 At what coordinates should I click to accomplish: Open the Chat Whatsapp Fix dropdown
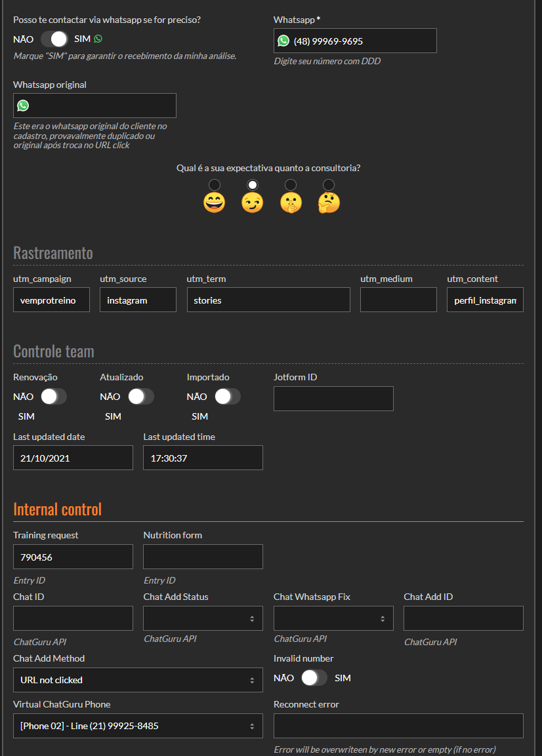333,618
